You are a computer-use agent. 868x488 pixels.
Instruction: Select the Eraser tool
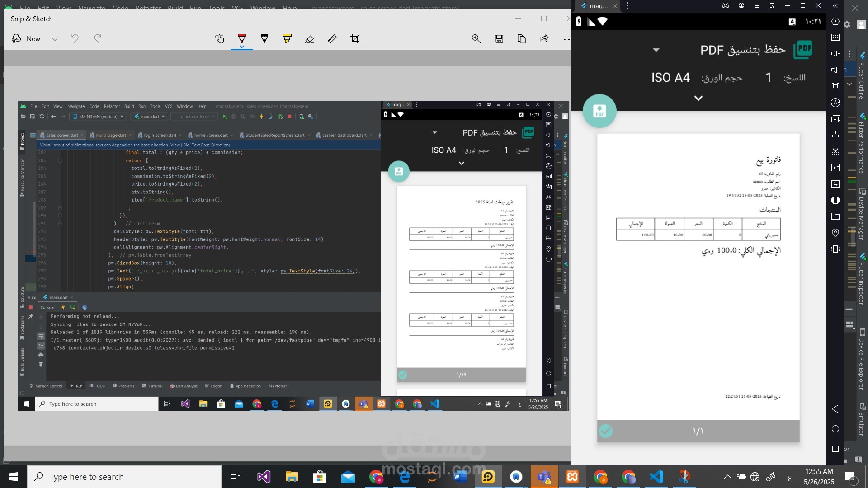[310, 39]
